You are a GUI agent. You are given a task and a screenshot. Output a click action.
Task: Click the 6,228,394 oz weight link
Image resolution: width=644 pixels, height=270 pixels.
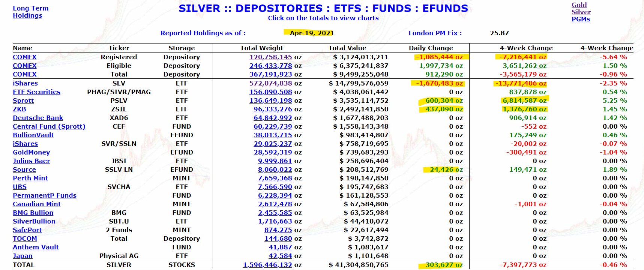tap(275, 195)
